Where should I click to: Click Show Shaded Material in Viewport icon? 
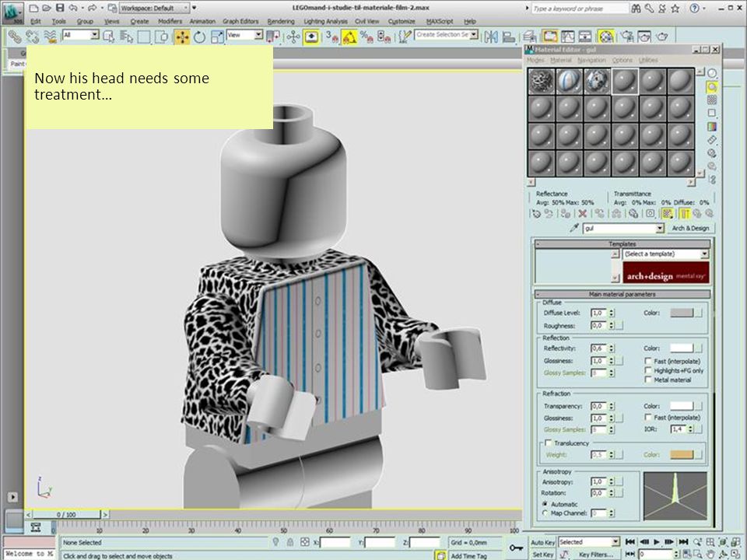[668, 214]
